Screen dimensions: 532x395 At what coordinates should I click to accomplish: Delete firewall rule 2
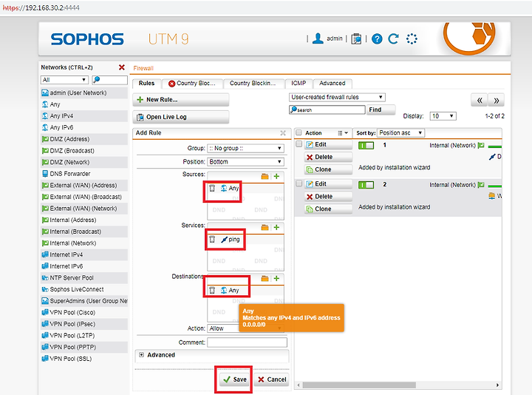click(x=328, y=197)
